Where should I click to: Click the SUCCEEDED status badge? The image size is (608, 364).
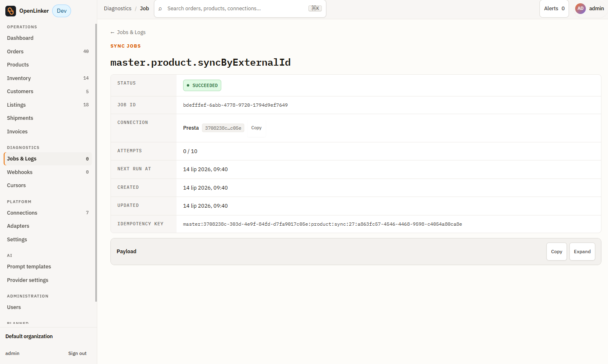point(202,85)
